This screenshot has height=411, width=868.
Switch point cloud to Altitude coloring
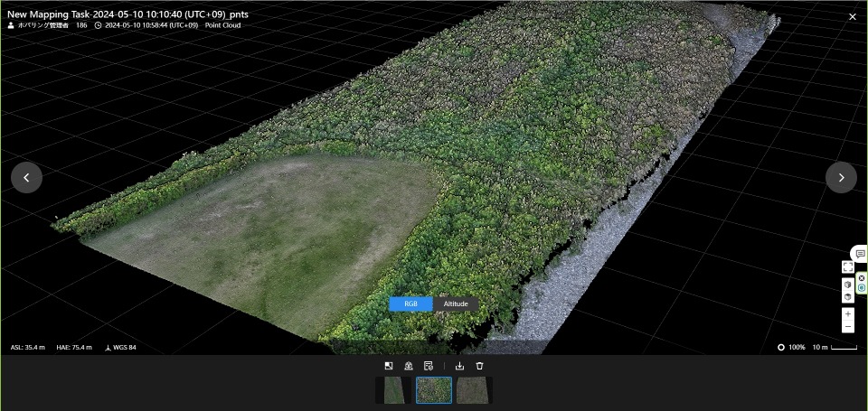[x=456, y=304]
